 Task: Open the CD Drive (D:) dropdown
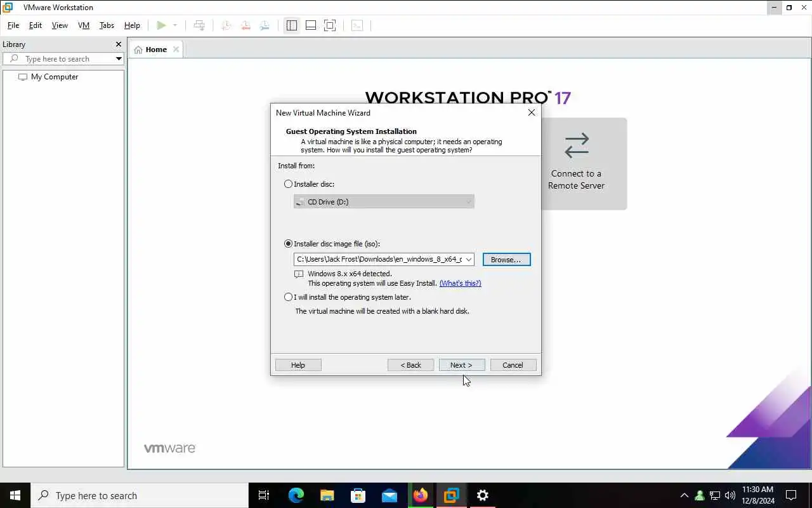coord(384,202)
